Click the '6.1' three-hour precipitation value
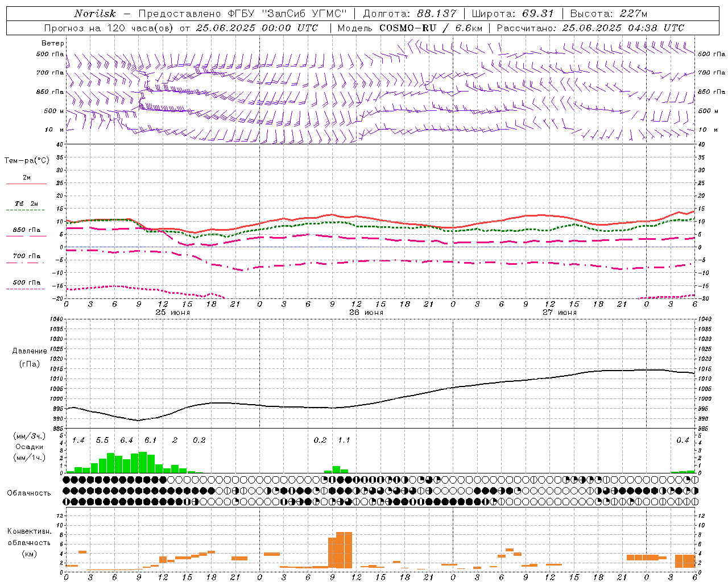The image size is (728, 582). tap(151, 440)
